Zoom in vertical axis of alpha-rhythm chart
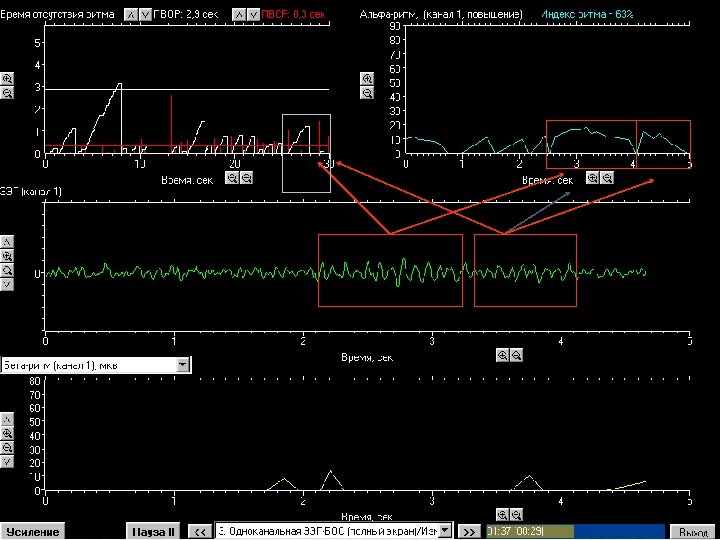 pos(366,79)
